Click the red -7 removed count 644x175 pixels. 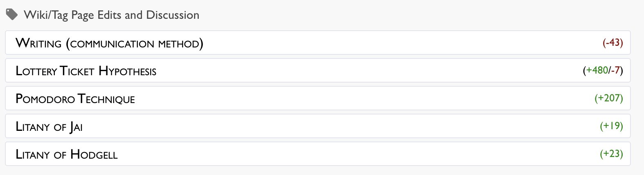[x=616, y=70]
